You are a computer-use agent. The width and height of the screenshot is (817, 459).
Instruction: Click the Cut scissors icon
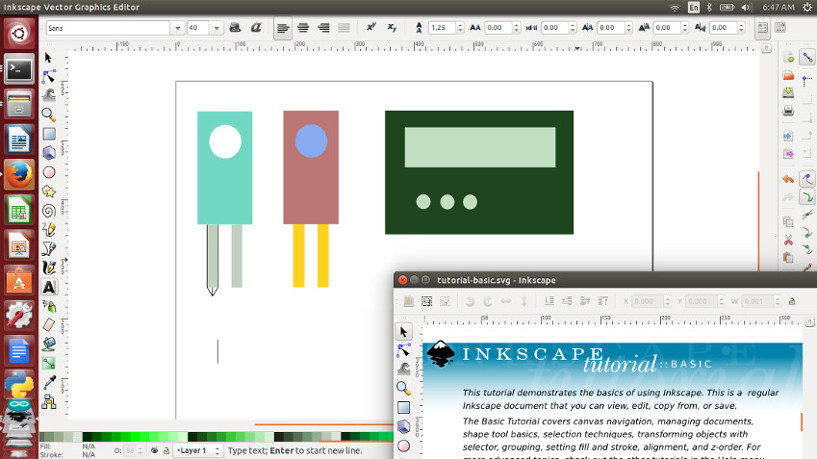click(x=788, y=240)
